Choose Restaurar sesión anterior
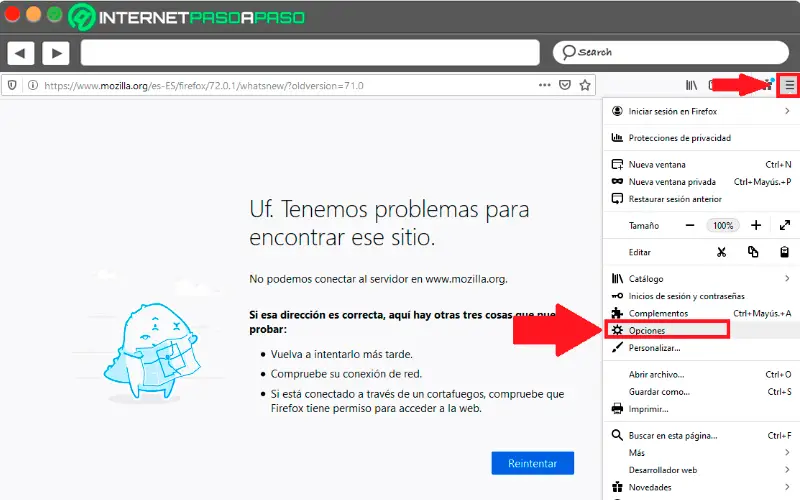 pyautogui.click(x=702, y=199)
